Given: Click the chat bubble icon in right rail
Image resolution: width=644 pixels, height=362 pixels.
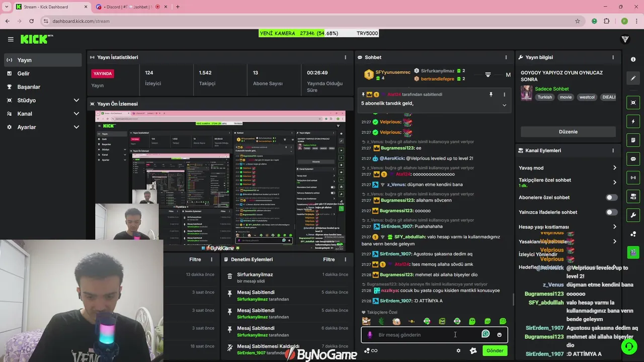Looking at the screenshot, I should pos(633,159).
